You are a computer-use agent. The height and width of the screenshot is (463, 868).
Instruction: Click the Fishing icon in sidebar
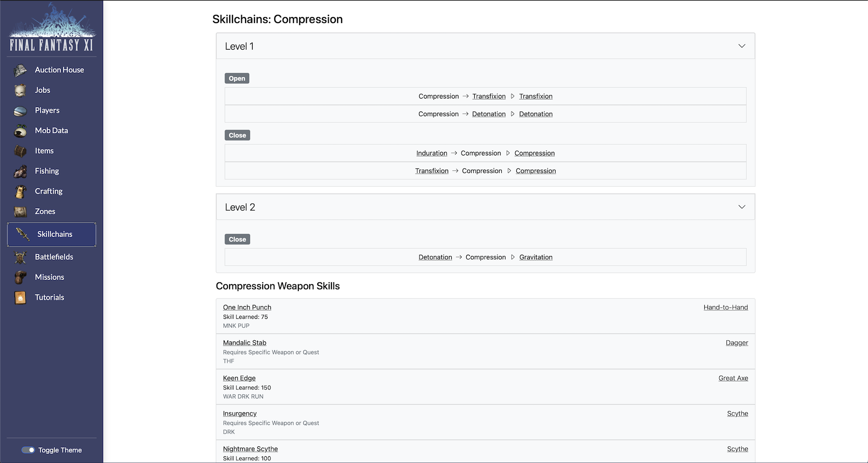tap(20, 171)
